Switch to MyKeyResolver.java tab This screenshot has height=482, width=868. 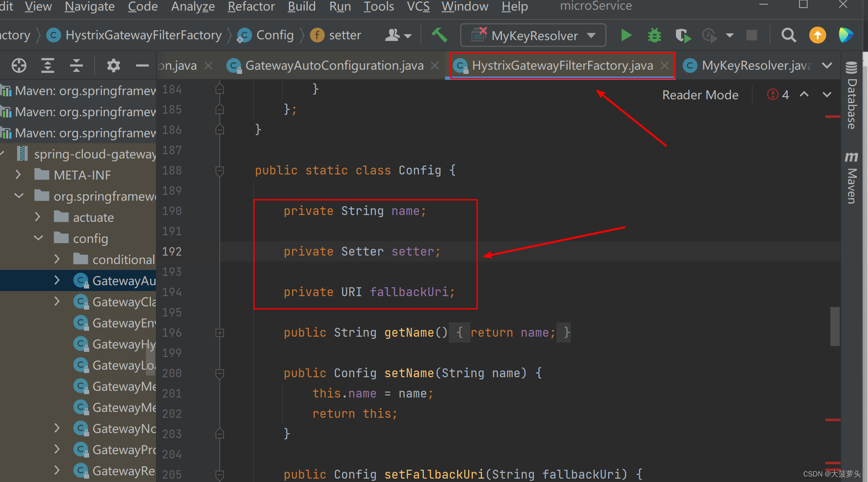756,65
